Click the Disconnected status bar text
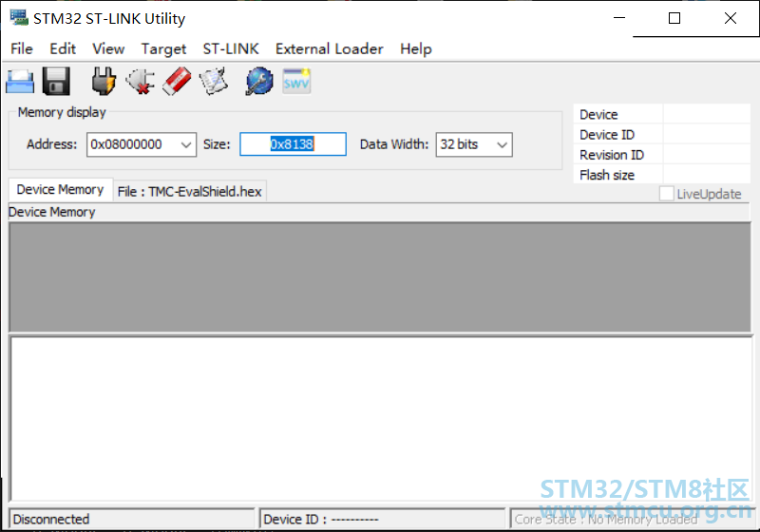 pos(51,520)
